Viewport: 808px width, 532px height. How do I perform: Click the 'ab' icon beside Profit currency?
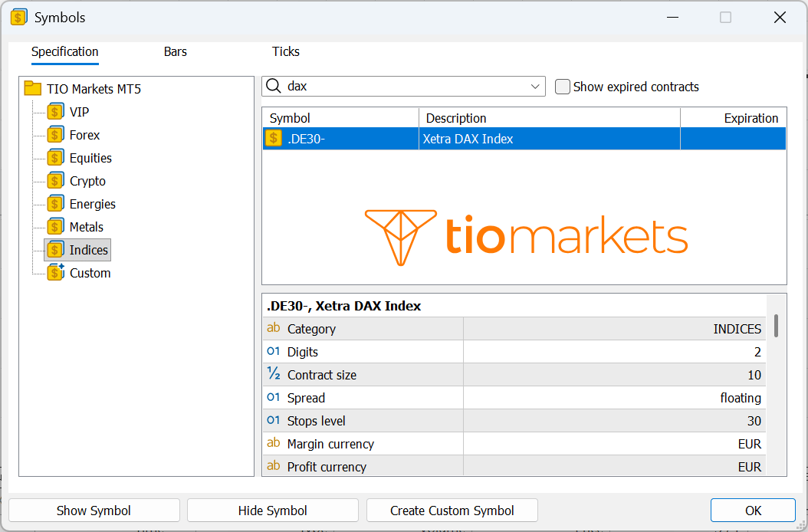273,466
